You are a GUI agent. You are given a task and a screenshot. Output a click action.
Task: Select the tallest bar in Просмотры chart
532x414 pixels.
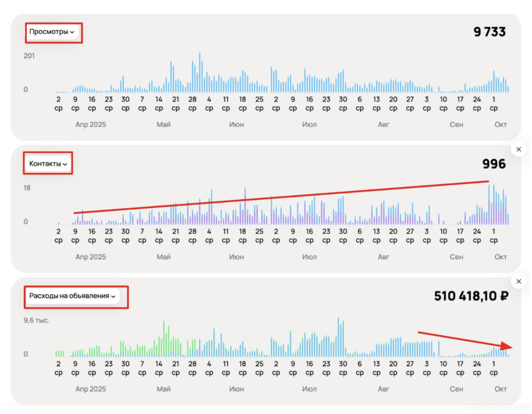(x=200, y=73)
